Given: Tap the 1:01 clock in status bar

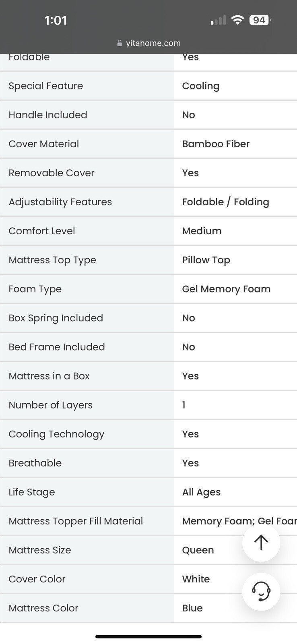Looking at the screenshot, I should coord(56,21).
